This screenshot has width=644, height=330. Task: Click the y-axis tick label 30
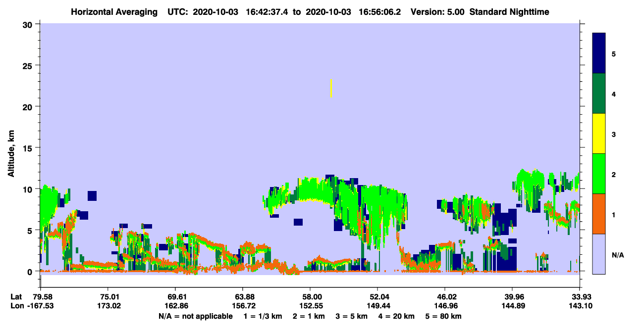pyautogui.click(x=29, y=24)
